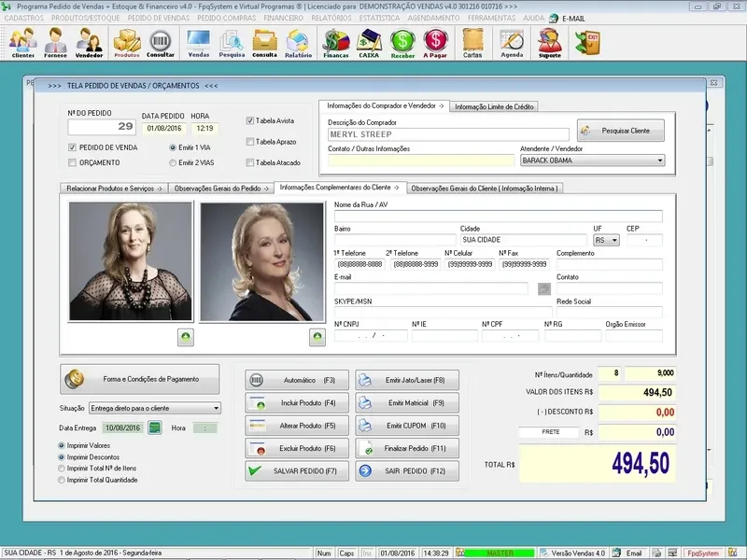The width and height of the screenshot is (747, 560).
Task: Click the Nome da Rua / AV field
Action: click(498, 217)
